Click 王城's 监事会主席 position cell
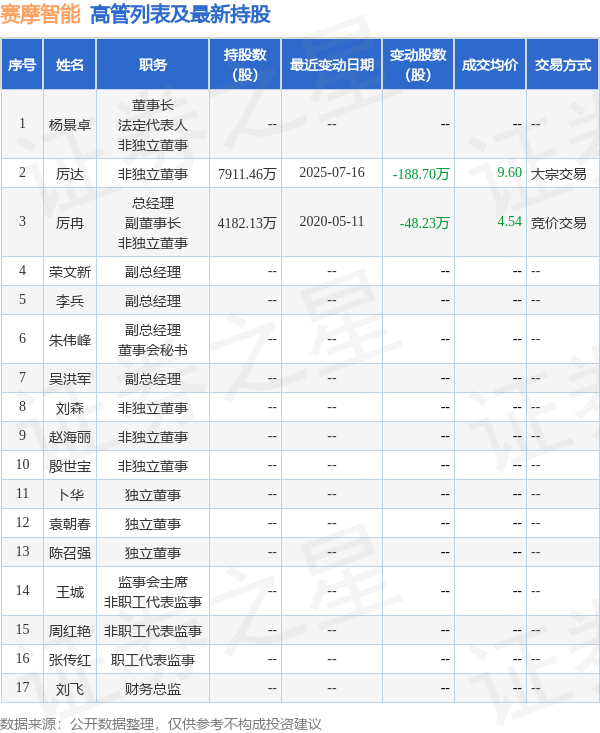600x733 pixels. click(x=152, y=592)
